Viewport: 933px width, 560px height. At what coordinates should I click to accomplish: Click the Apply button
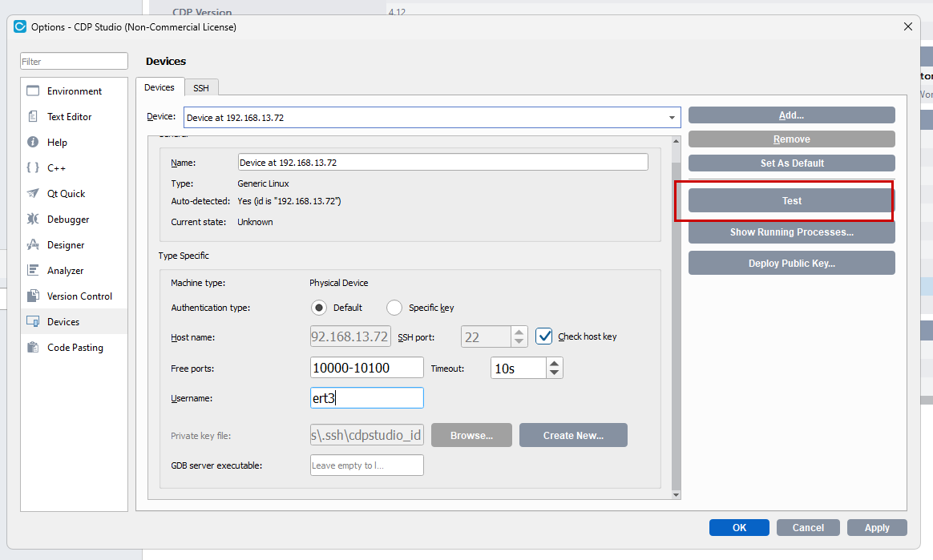[x=877, y=527]
